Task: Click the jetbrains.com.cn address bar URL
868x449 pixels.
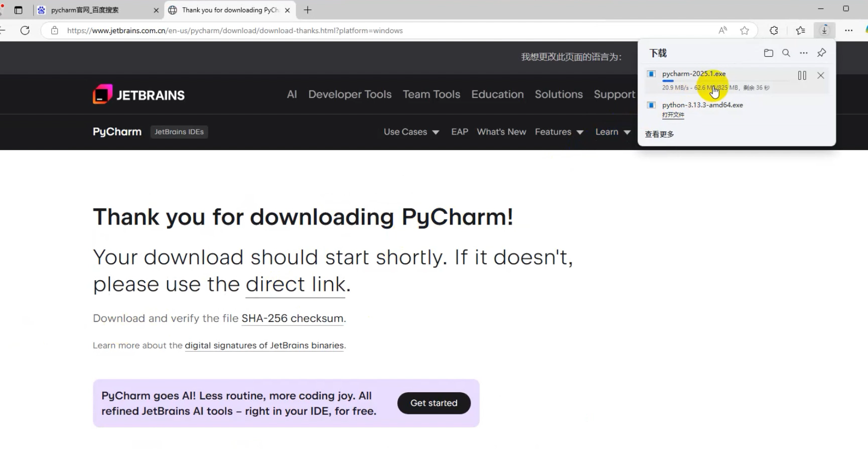Action: click(x=235, y=31)
